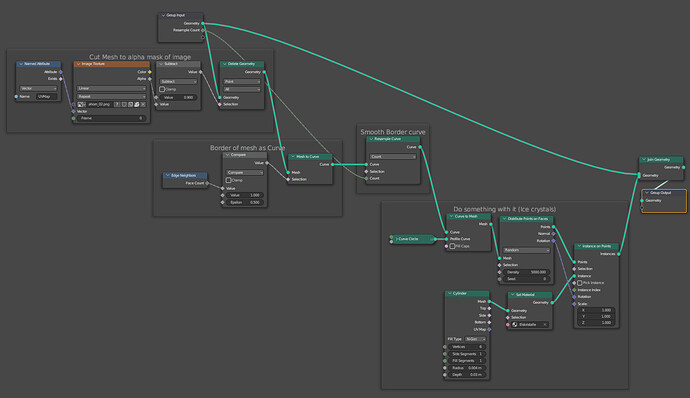Open the Fill Type NGon dropdown
This screenshot has height=398, width=690.
475,339
